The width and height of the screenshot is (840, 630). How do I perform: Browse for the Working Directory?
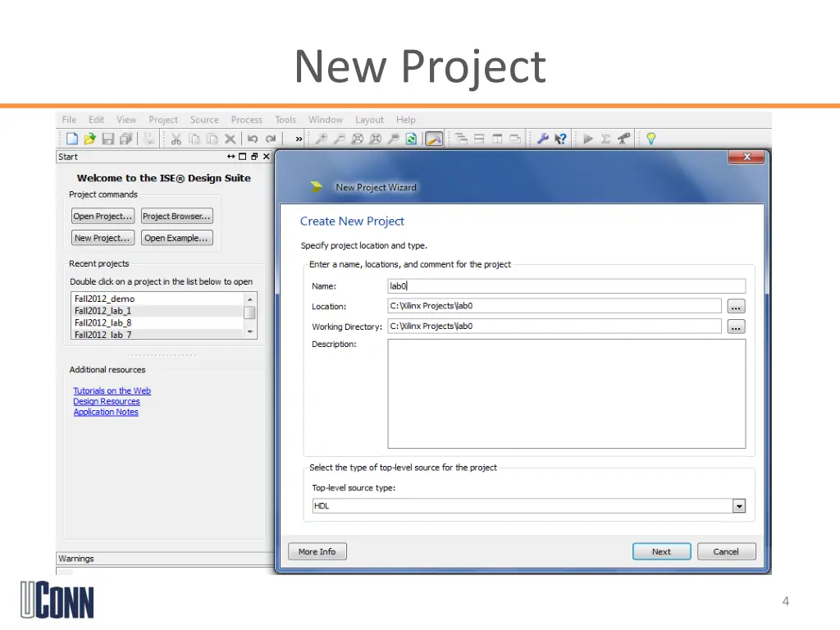[x=736, y=326]
